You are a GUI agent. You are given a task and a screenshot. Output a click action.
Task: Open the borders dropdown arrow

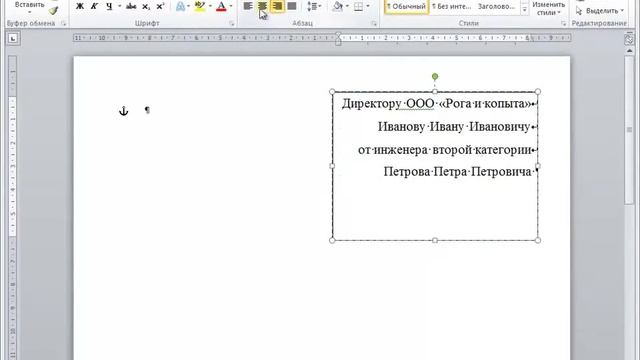pyautogui.click(x=368, y=6)
